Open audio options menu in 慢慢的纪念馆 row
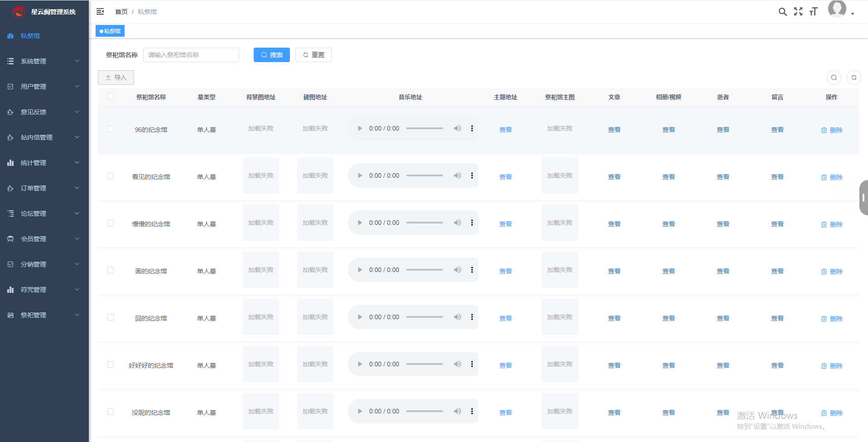Screen dimensions: 868x442 pos(472,223)
